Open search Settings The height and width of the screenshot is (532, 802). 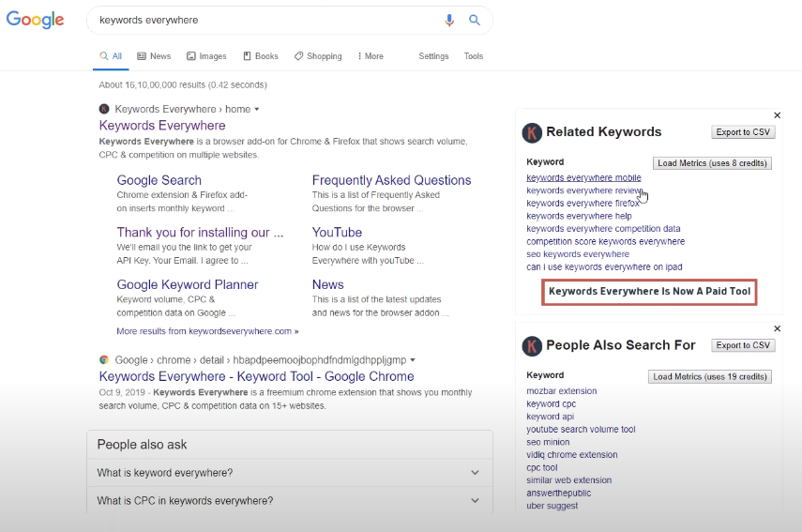click(x=433, y=56)
